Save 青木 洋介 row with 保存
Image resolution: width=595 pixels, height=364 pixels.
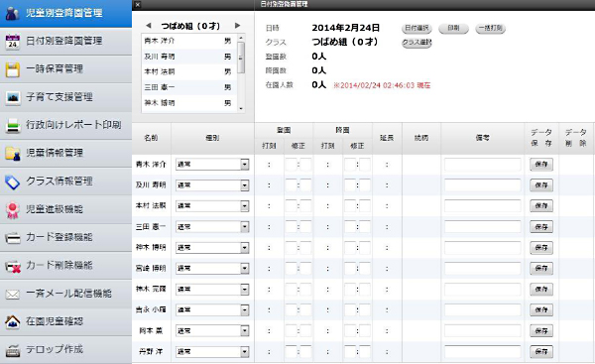click(541, 165)
